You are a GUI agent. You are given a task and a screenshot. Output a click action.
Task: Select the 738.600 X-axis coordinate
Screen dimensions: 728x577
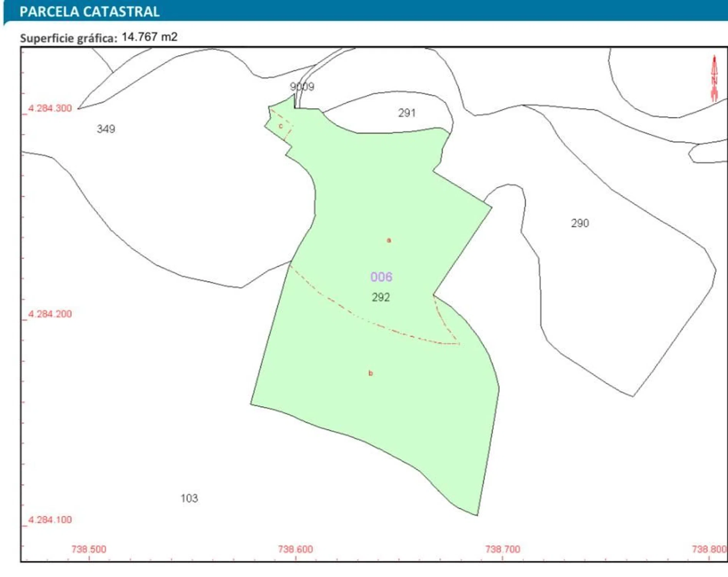[x=295, y=549]
